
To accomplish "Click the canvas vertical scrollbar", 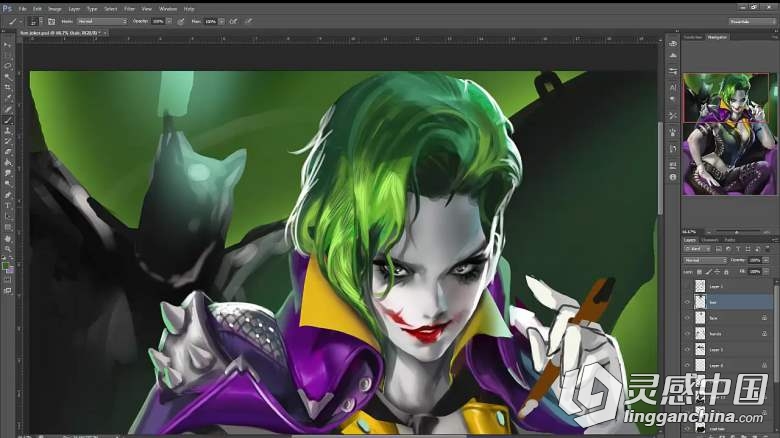I will pos(660,168).
